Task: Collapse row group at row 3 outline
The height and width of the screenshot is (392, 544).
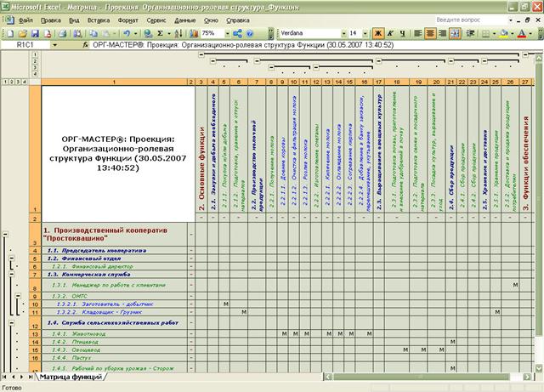Action: 5,234
